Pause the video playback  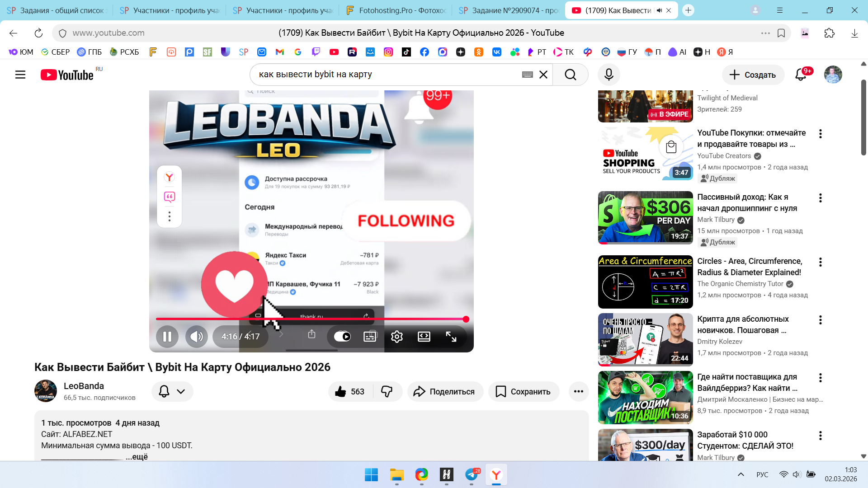pyautogui.click(x=167, y=337)
